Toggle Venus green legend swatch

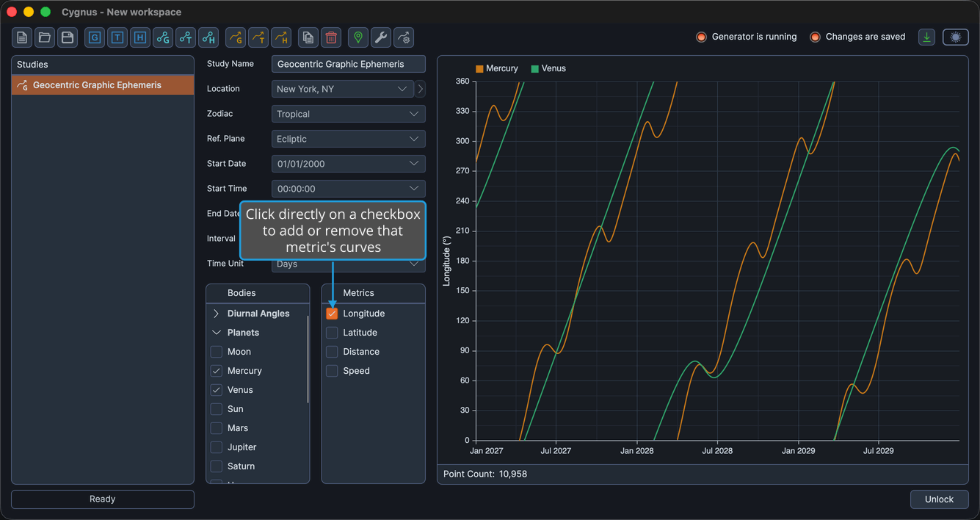(534, 69)
